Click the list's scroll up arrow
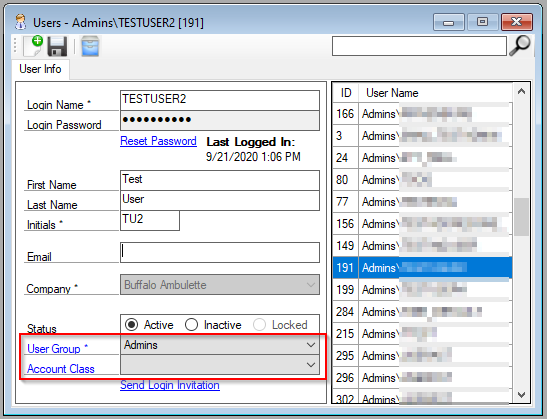Viewport: 547px width, 419px height. point(521,92)
